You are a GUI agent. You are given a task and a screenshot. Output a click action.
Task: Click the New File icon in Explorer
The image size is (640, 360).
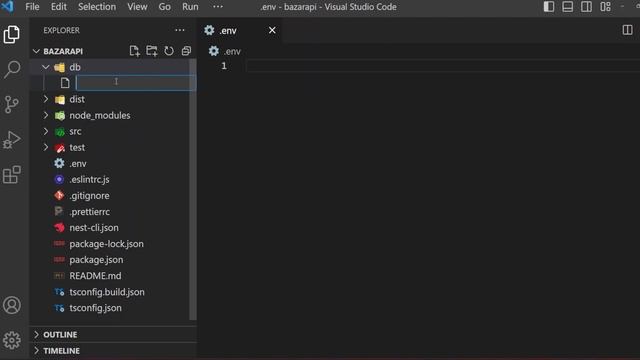point(134,51)
